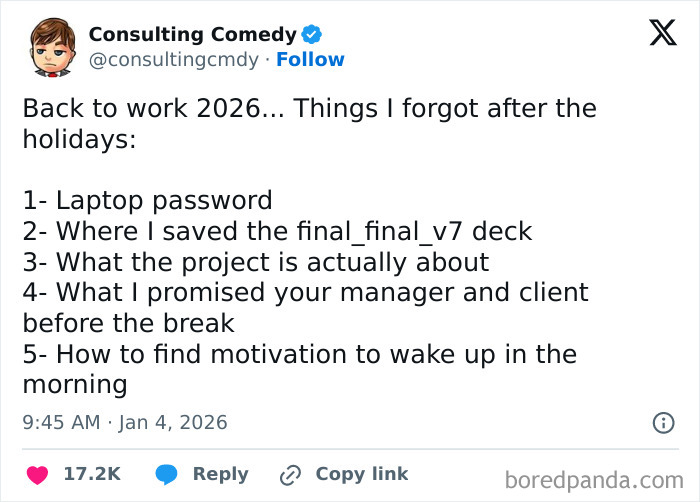Viewport: 700px width, 502px height.
Task: Click the Reply text label
Action: pos(219,474)
